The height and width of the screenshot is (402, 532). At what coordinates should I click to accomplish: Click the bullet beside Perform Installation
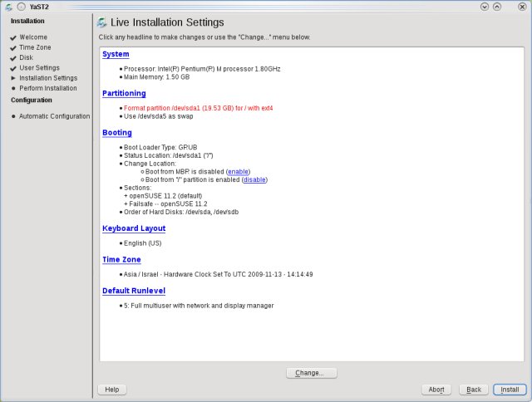click(x=13, y=88)
